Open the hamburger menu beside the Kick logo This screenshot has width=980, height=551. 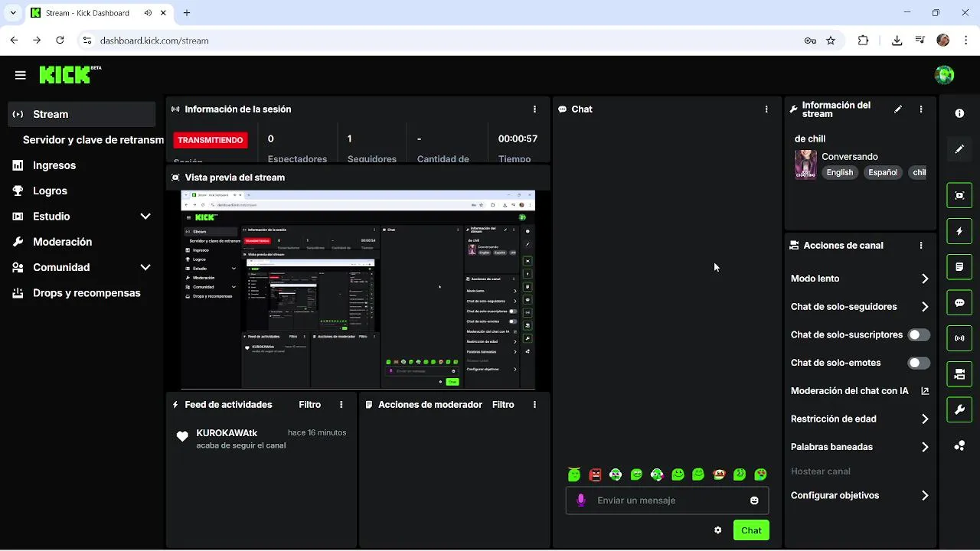pos(21,75)
